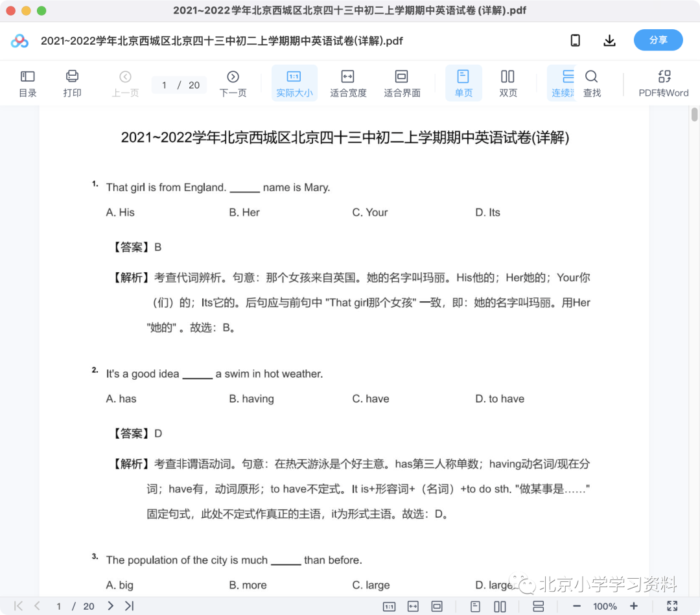Zoom in with the plus button
Screen dimensions: 700x615
click(633, 606)
